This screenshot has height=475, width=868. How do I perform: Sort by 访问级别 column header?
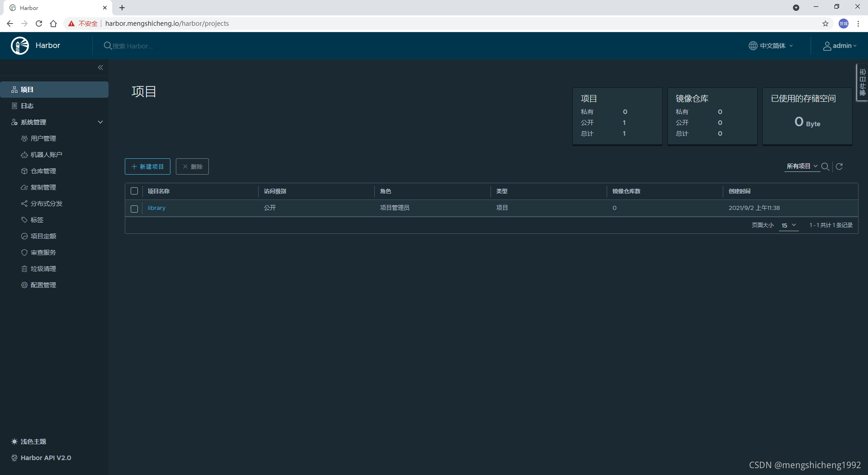pyautogui.click(x=275, y=191)
